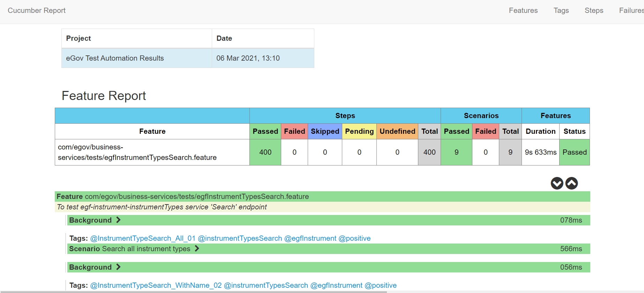
Task: Go to the Tags navigation item
Action: tap(561, 10)
